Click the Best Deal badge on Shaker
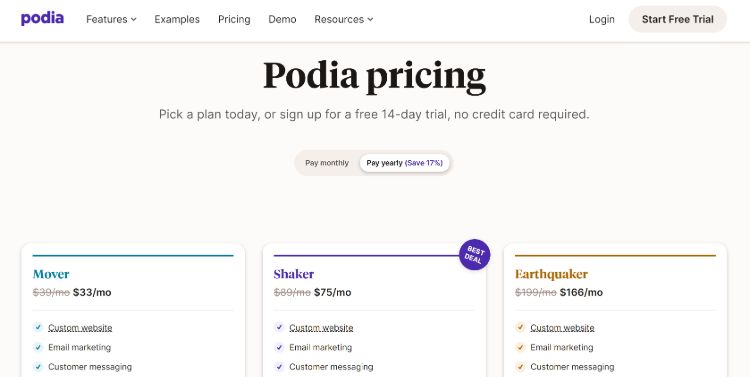The image size is (750, 377). (474, 255)
